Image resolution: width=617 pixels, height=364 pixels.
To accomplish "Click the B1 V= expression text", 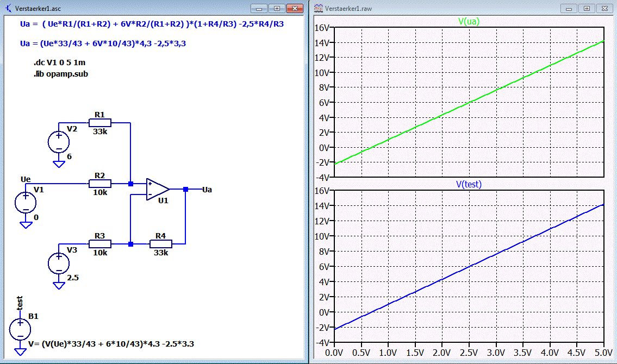I will [x=111, y=344].
